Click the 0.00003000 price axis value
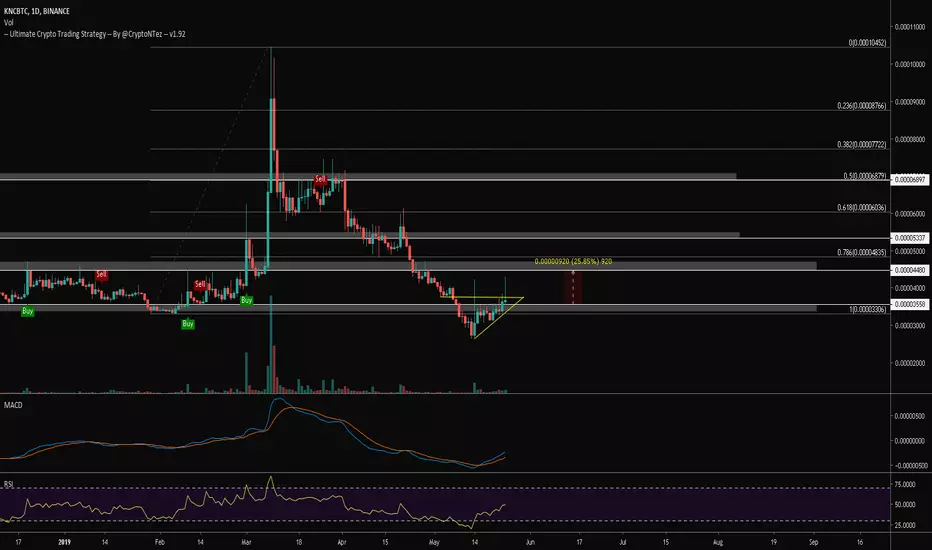Viewport: 932px width, 550px height. click(x=910, y=326)
